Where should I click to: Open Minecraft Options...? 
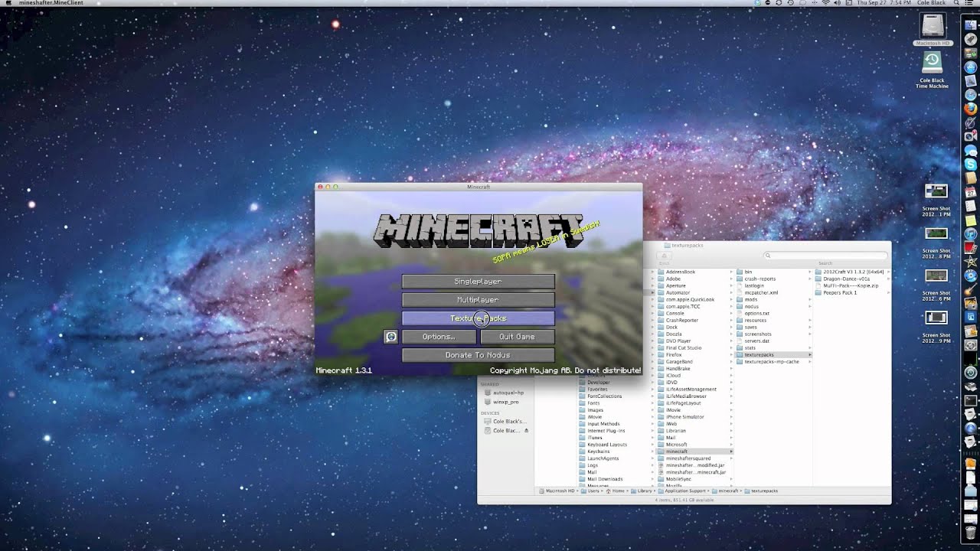(439, 337)
